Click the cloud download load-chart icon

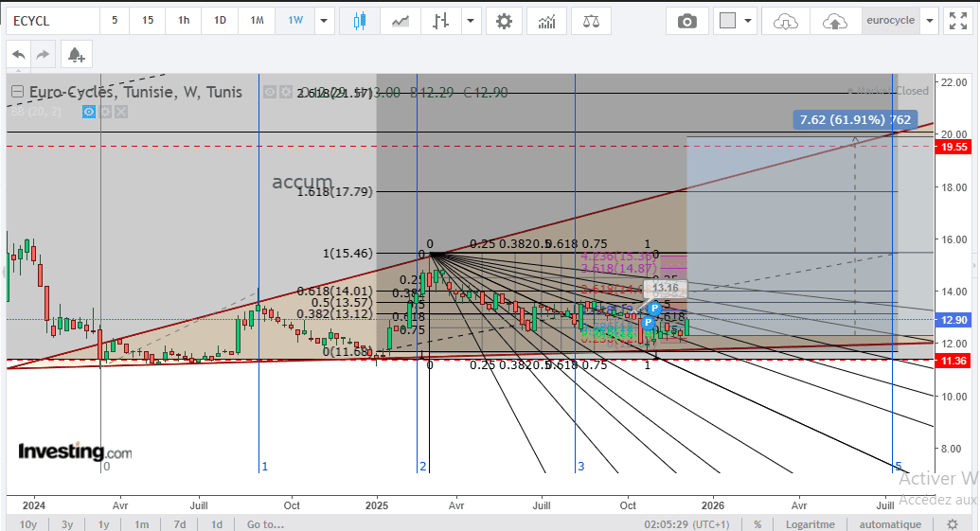pos(786,21)
